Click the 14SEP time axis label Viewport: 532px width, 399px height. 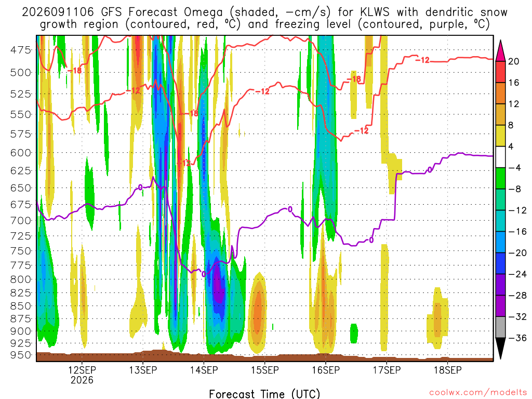point(204,370)
